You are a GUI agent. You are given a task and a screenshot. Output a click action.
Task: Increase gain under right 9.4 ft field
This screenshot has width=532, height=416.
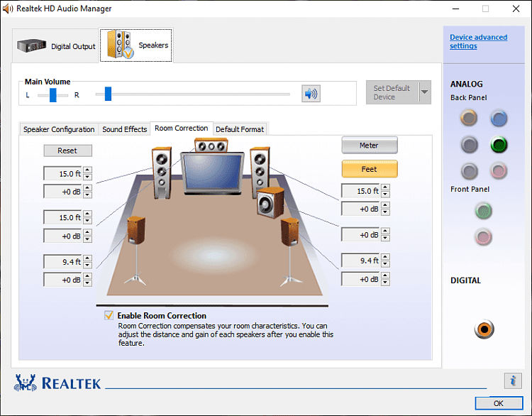tap(385, 275)
